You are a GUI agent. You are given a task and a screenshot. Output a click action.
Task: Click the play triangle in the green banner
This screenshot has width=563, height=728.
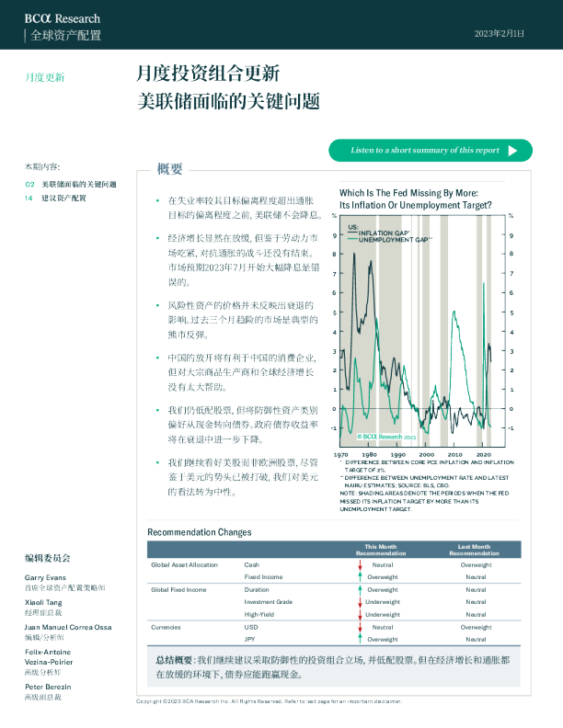(x=513, y=151)
